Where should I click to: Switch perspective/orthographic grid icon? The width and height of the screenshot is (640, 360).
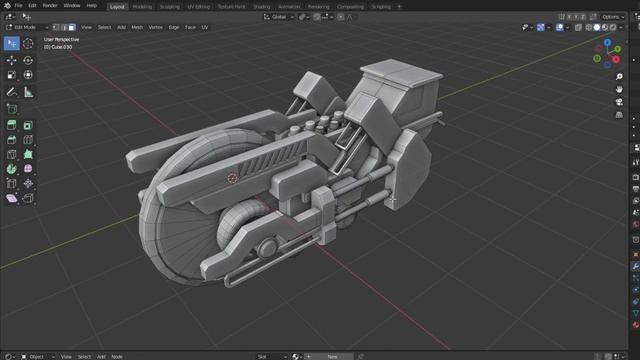tap(619, 115)
